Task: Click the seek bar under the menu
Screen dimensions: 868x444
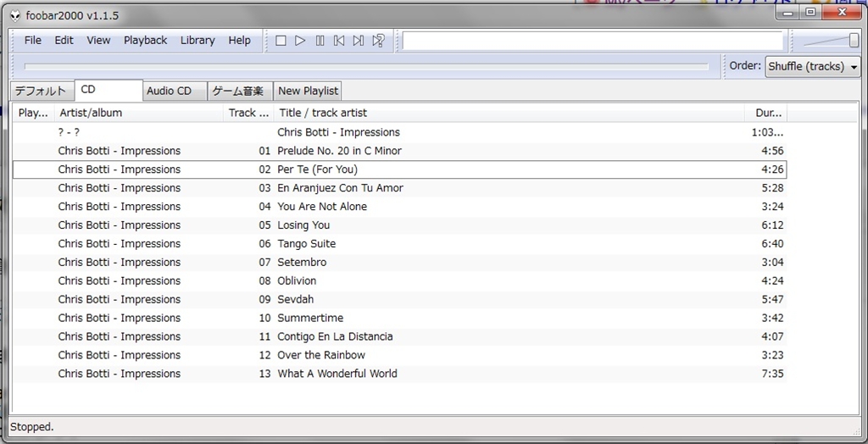Action: click(366, 67)
